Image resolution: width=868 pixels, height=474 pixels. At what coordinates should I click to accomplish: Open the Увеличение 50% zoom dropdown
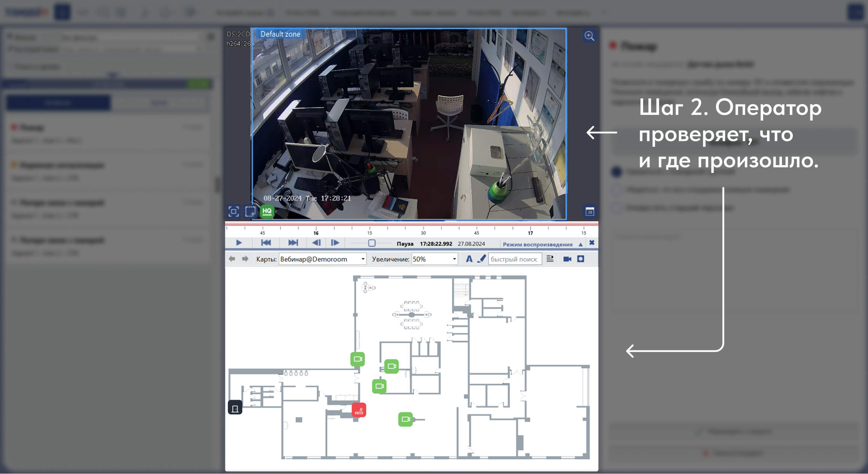click(x=434, y=259)
